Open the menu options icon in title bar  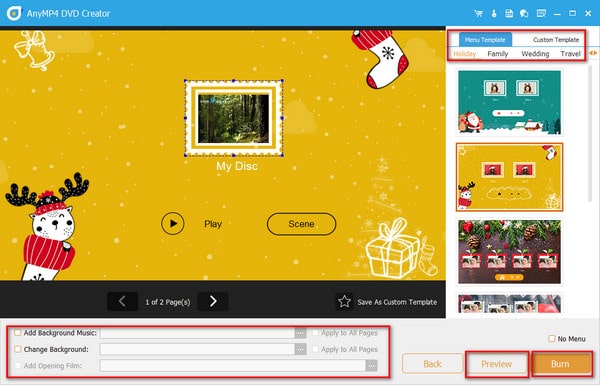click(541, 13)
